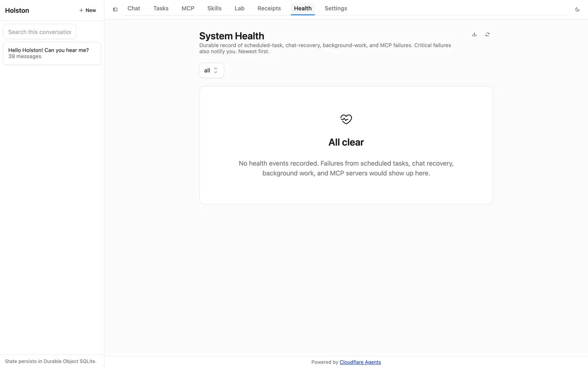Click the '39 messages' count text

point(24,56)
